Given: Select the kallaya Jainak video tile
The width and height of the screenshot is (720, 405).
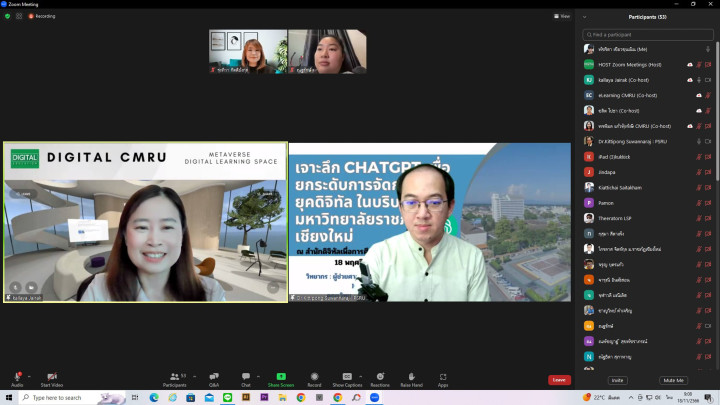Looking at the screenshot, I should click(146, 222).
